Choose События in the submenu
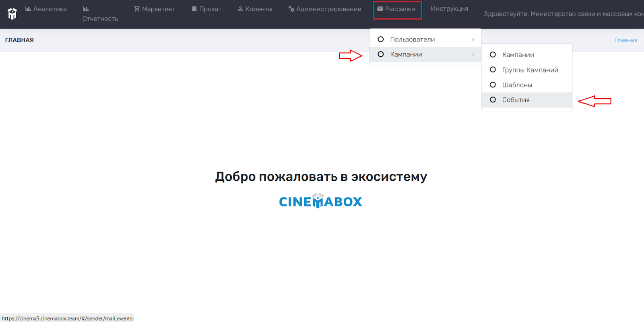Viewport: 644px width, 322px height. 527,100
